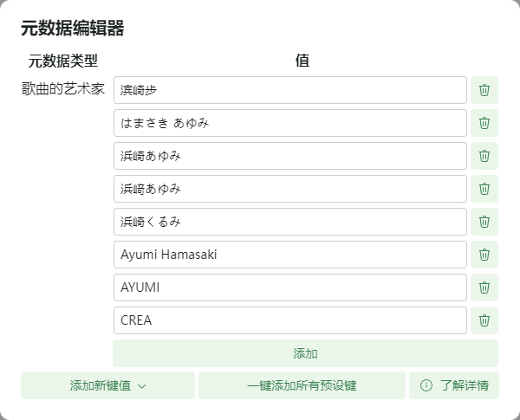
Task: Click the info icon next to 了解详情
Action: pos(426,385)
